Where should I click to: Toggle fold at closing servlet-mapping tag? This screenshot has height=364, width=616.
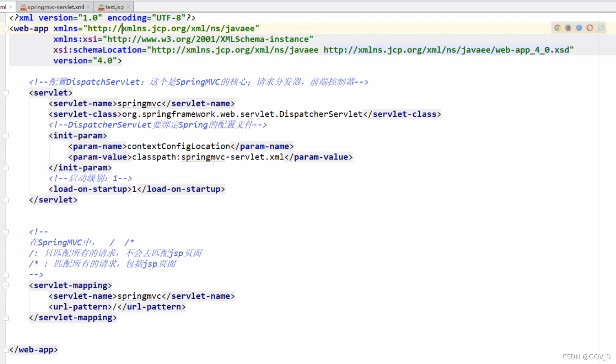point(6,318)
